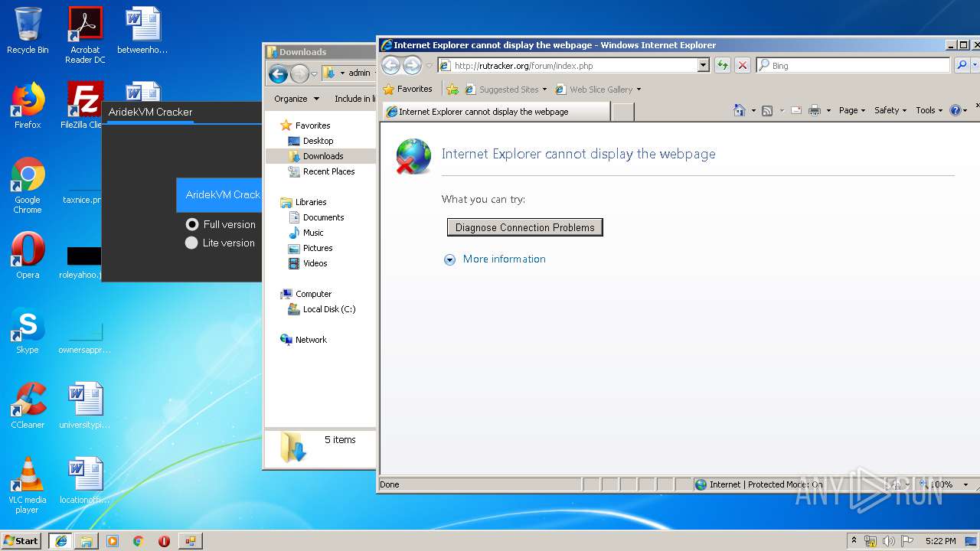Open the Favorites star button in IE

[x=408, y=90]
